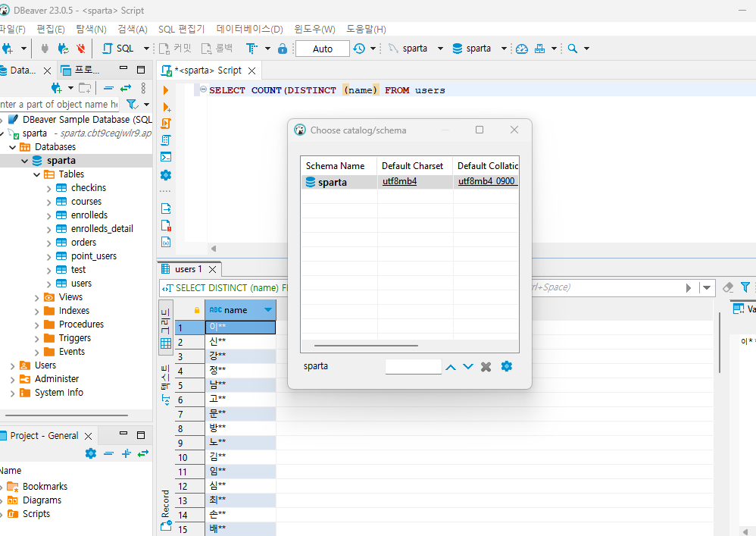Click the Default Charset column header
Viewport: 756px width, 536px height.
pos(414,165)
